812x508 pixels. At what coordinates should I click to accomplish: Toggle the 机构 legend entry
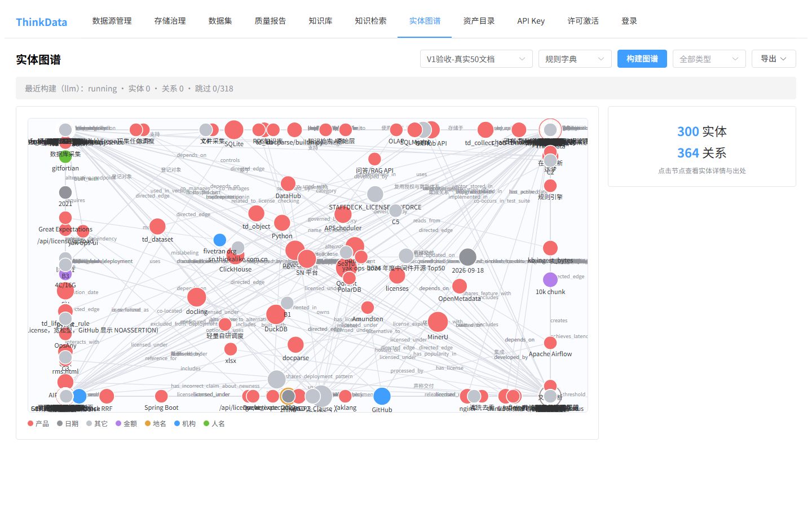point(185,423)
